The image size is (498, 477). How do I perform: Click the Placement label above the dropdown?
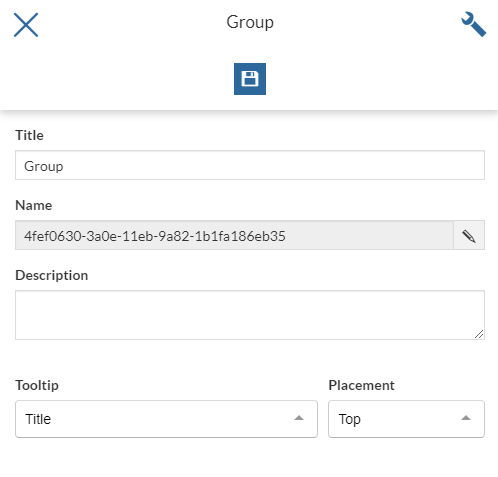(361, 385)
